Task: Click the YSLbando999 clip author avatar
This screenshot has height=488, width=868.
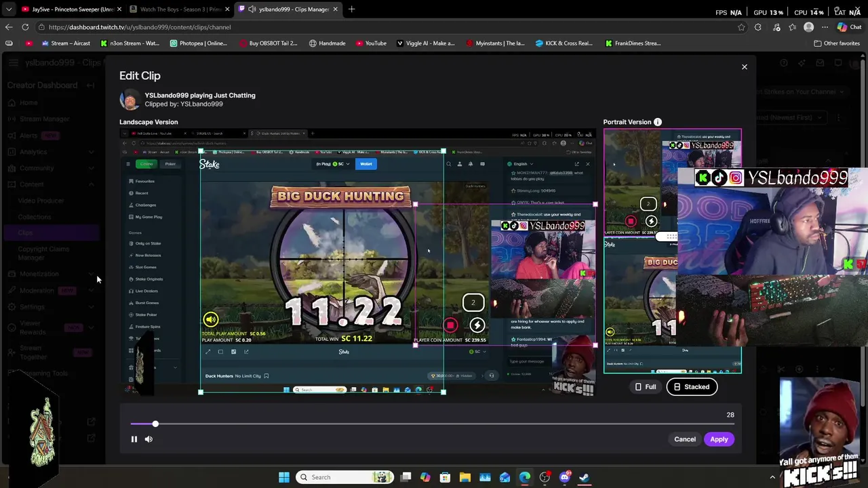Action: pos(130,100)
